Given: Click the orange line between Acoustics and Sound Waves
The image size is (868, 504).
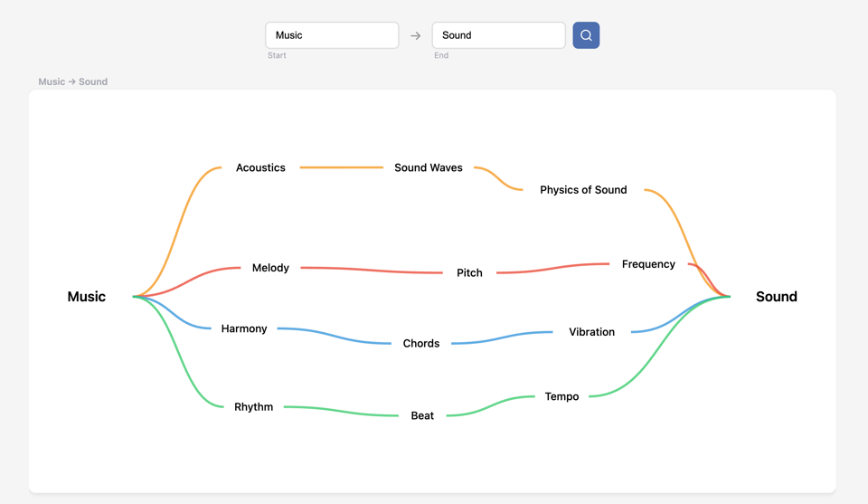Looking at the screenshot, I should tap(342, 167).
